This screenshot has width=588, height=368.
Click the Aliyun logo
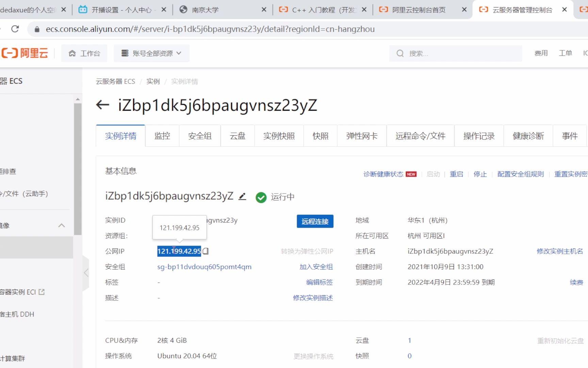(24, 53)
